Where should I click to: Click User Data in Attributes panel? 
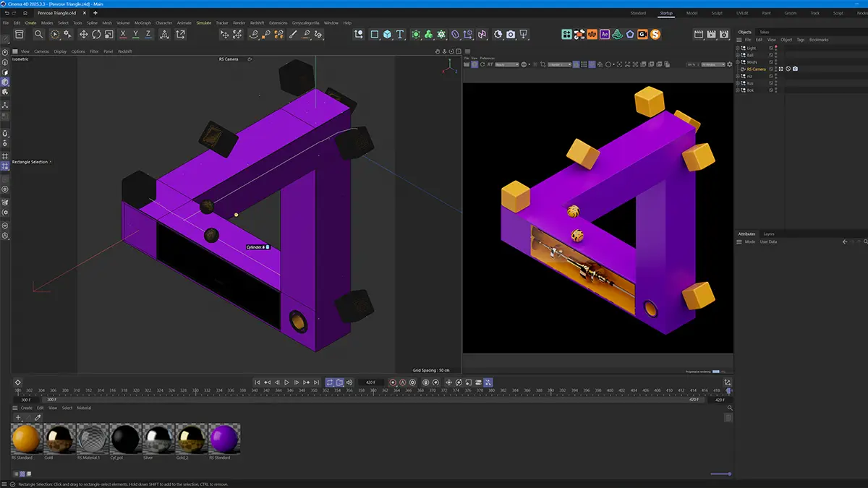768,241
